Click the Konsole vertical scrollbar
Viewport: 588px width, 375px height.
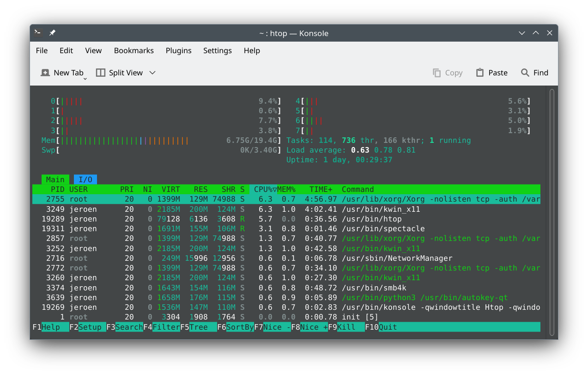point(552,213)
